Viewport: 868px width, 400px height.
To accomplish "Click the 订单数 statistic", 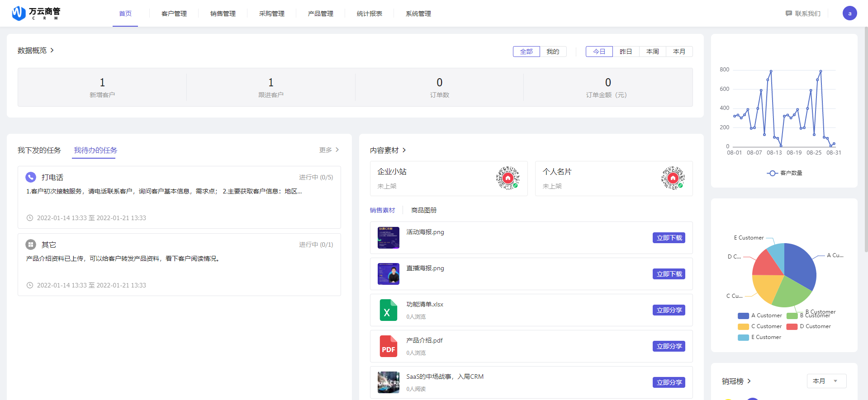I will tap(440, 88).
